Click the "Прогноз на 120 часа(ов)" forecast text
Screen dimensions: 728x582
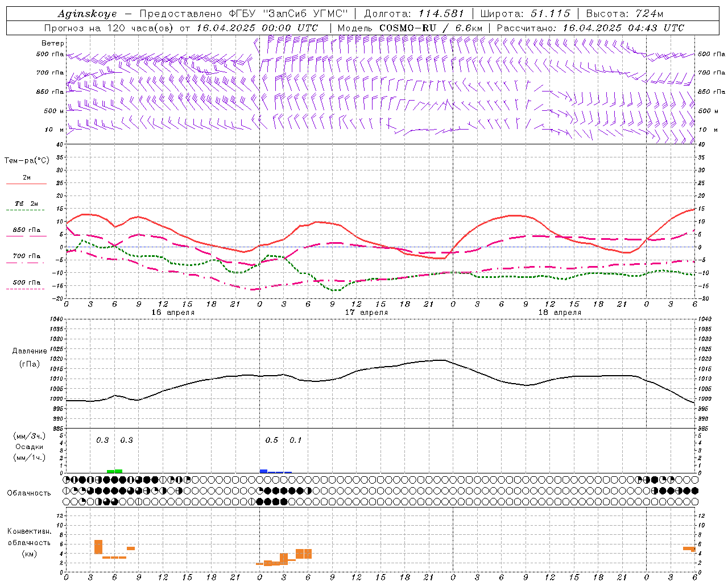(110, 28)
